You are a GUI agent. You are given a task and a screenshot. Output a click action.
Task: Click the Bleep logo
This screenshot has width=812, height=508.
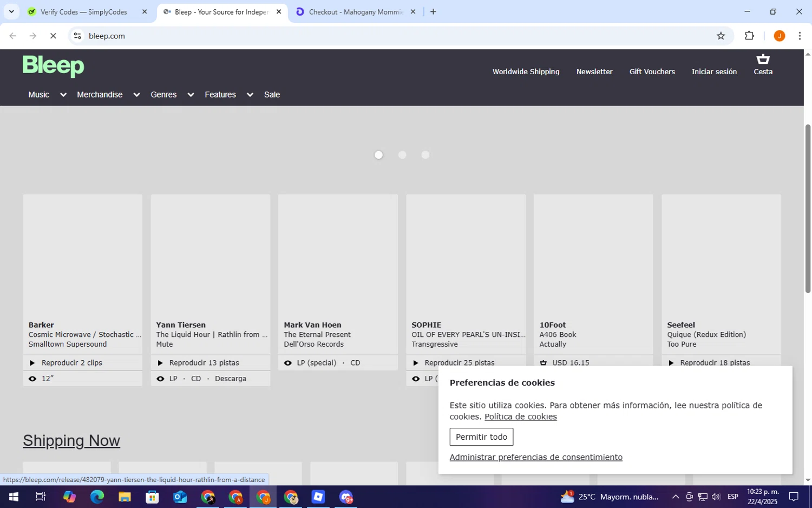53,66
